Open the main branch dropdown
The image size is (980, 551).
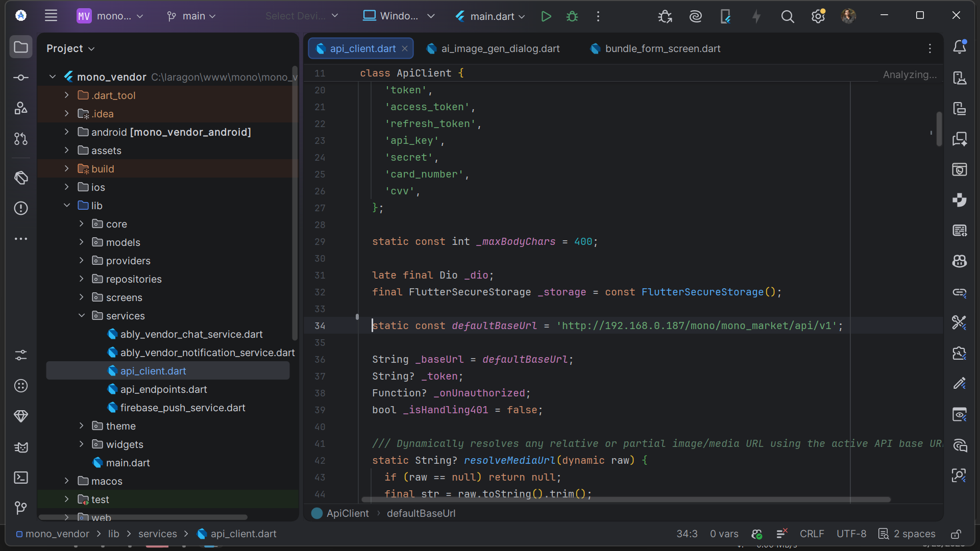click(191, 16)
